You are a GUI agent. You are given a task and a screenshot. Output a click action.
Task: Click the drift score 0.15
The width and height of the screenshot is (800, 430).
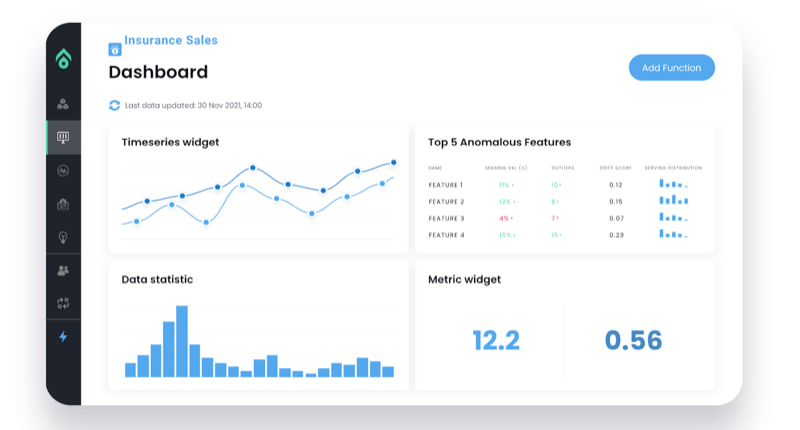point(616,202)
